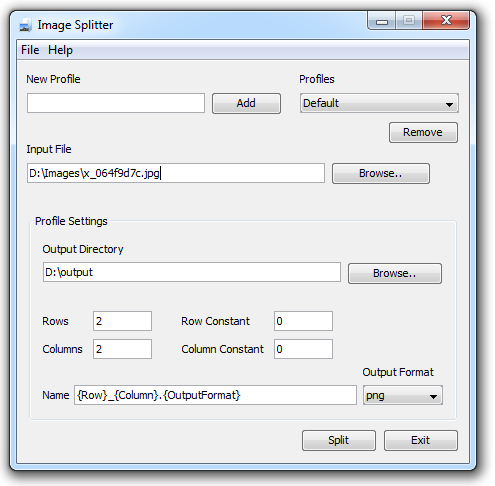Click the Name pattern field

(x=215, y=395)
